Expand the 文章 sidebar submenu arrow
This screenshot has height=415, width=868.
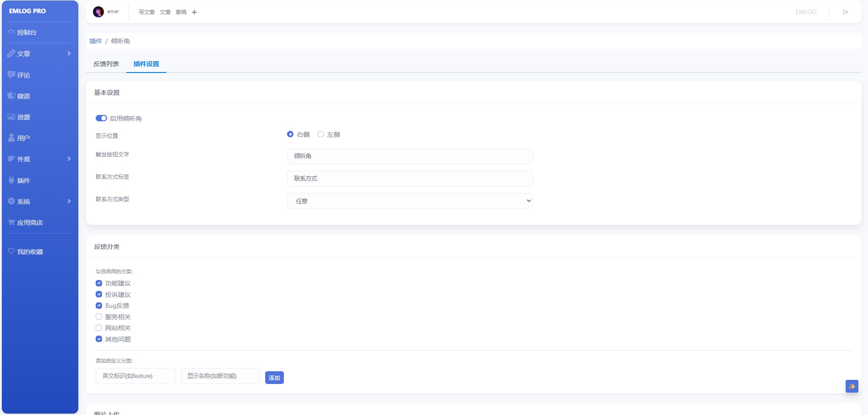pos(69,53)
